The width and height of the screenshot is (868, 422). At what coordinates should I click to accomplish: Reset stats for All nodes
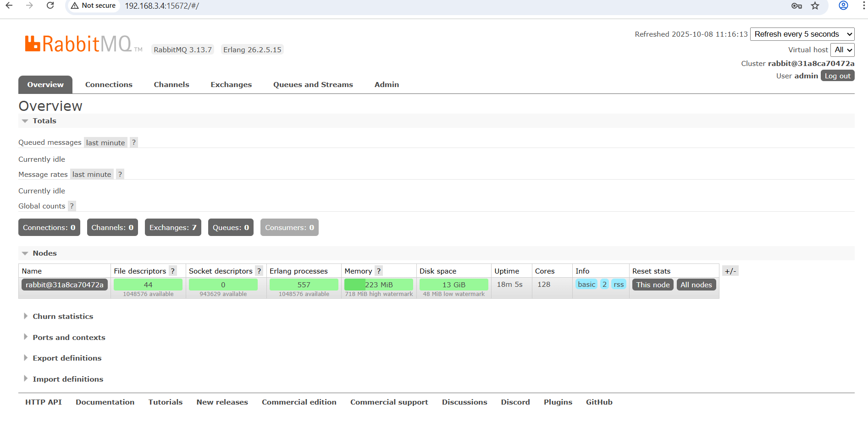696,285
